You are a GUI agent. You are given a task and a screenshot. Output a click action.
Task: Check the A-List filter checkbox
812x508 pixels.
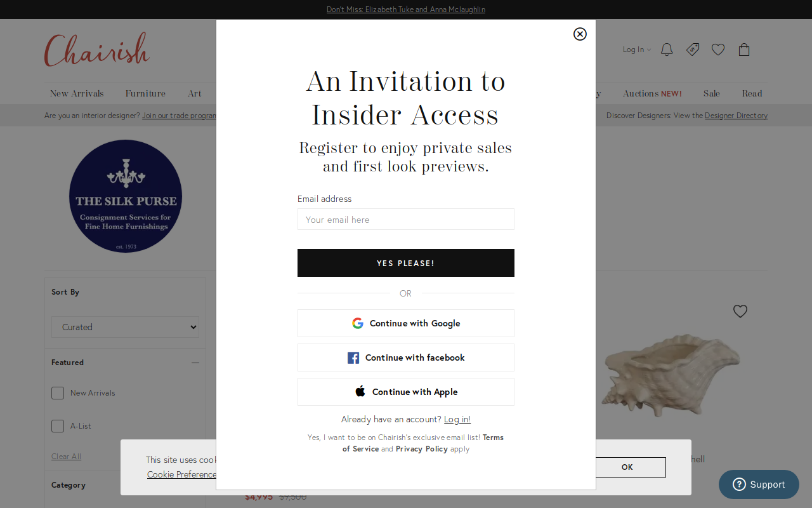tap(58, 426)
